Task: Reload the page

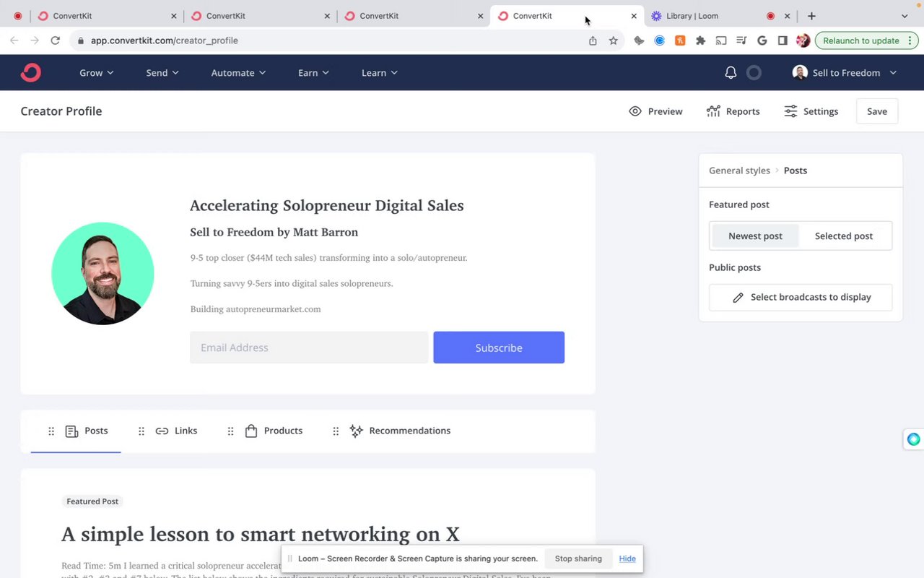Action: [55, 40]
